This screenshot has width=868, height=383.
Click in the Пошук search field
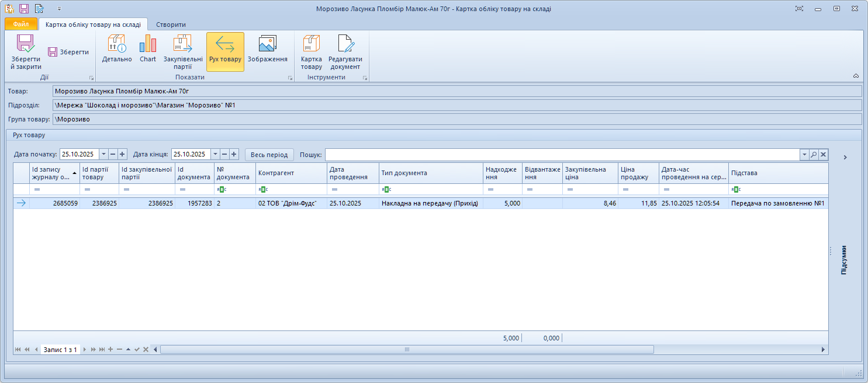(561, 154)
